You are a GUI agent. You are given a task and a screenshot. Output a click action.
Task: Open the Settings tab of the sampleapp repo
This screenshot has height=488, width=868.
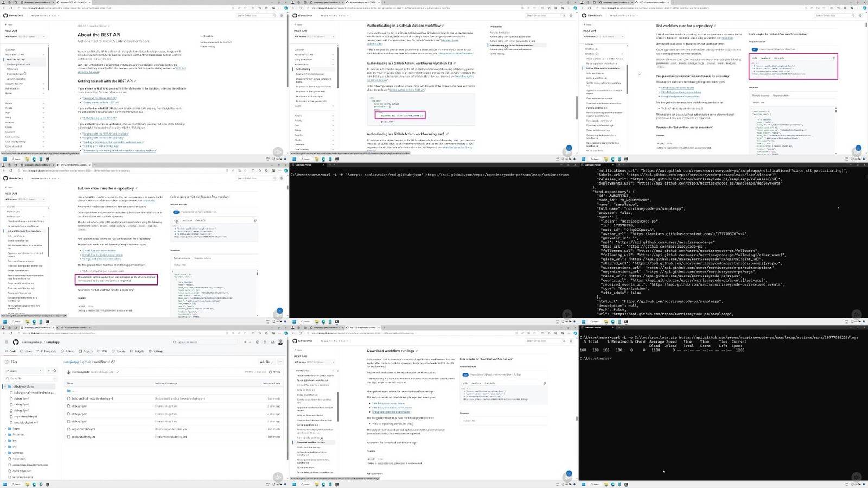click(156, 351)
